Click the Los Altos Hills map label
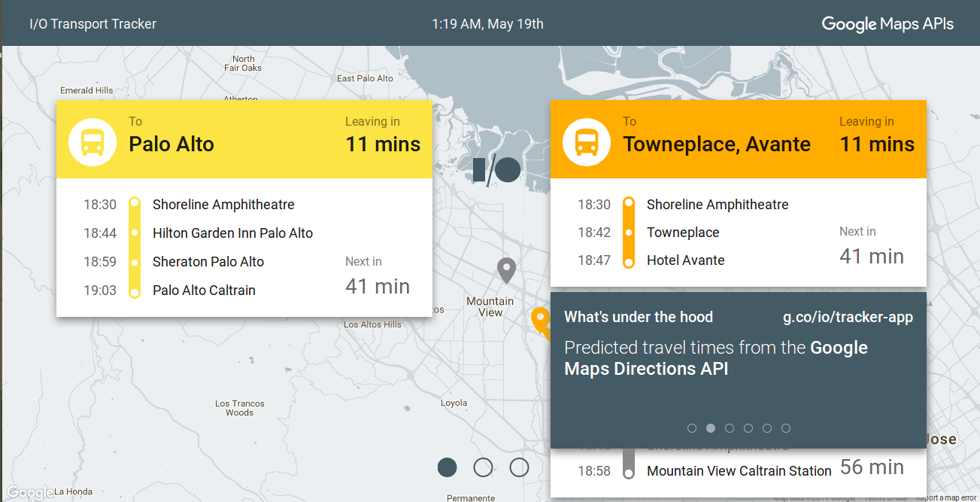The width and height of the screenshot is (980, 502). [372, 325]
